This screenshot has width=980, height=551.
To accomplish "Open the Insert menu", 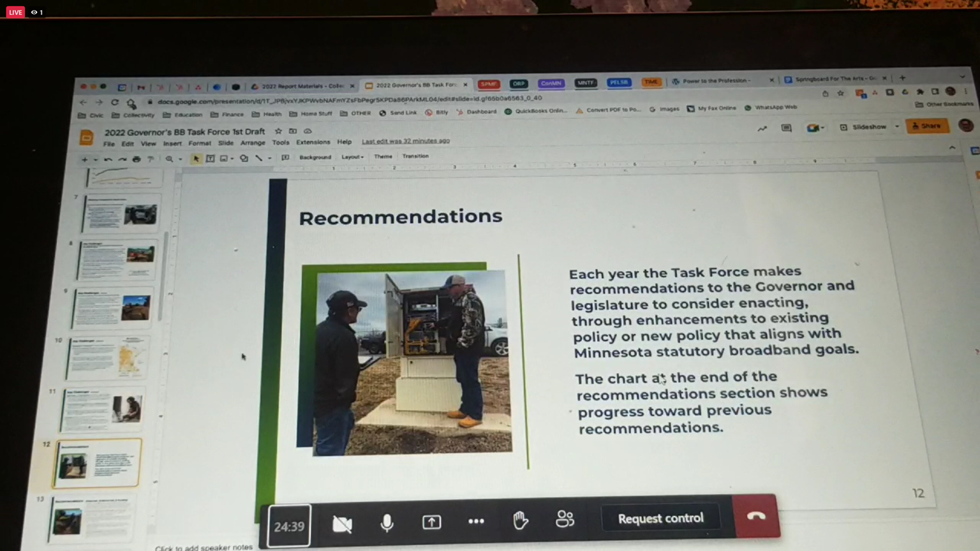I will coord(172,144).
